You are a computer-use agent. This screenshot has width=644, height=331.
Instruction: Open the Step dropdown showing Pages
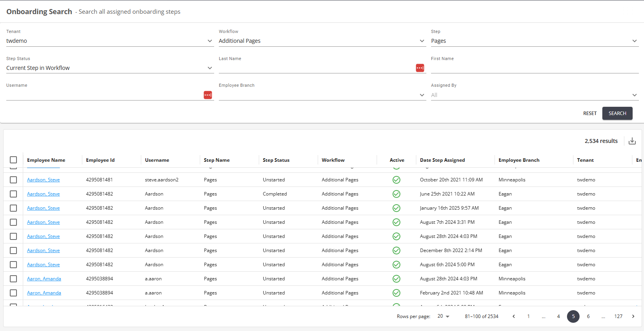pos(535,41)
